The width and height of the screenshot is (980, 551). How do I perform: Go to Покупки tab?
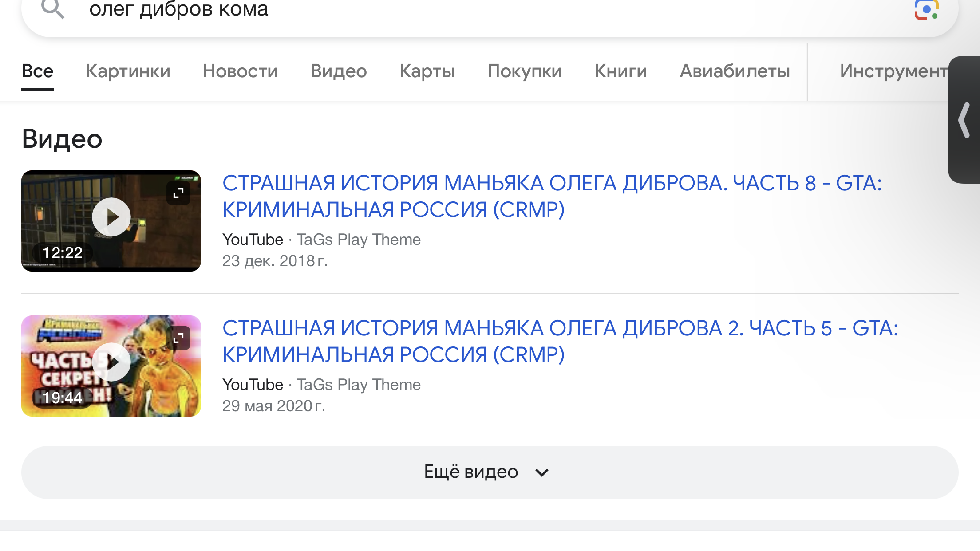click(525, 71)
